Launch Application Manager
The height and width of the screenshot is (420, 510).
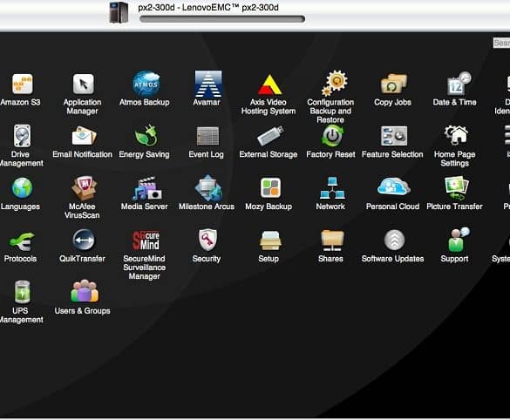(83, 84)
